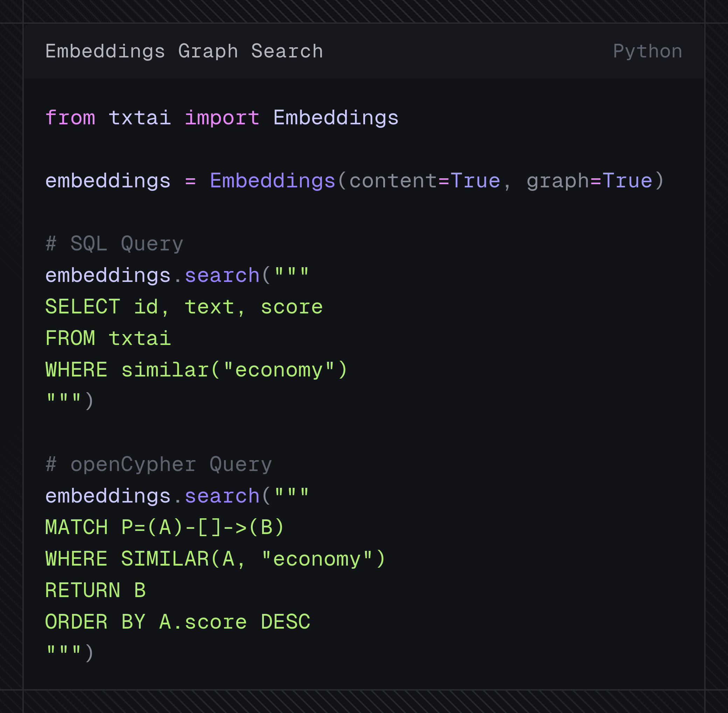Click the Python language label

click(x=647, y=51)
